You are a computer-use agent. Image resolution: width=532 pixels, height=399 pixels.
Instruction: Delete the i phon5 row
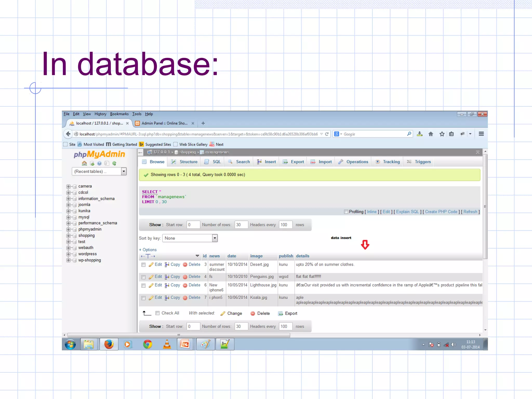pyautogui.click(x=192, y=297)
